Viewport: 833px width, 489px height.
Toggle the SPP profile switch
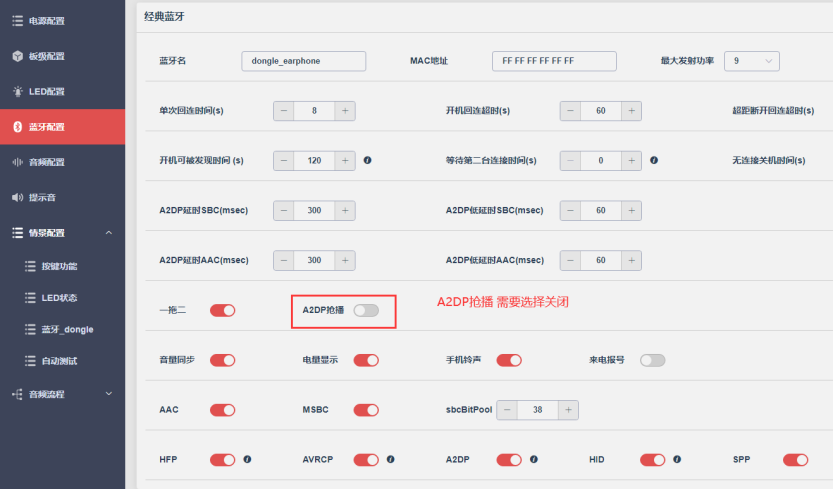[795, 460]
